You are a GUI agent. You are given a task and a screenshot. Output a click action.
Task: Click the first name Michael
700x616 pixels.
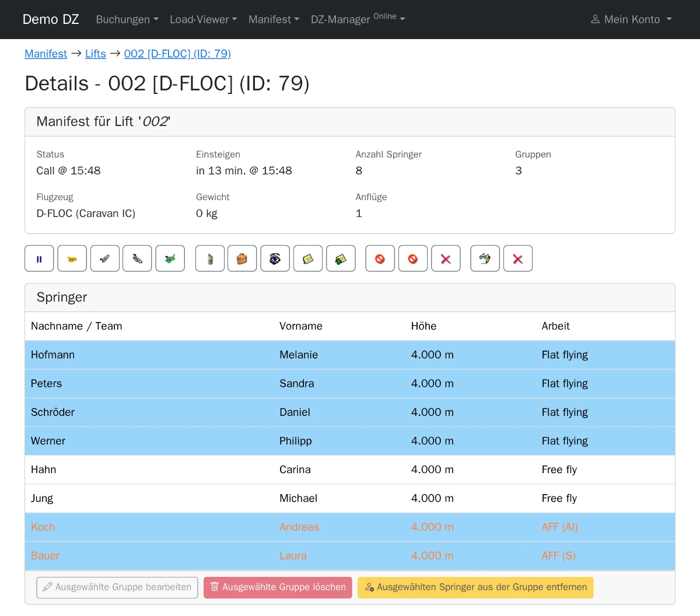click(x=298, y=498)
